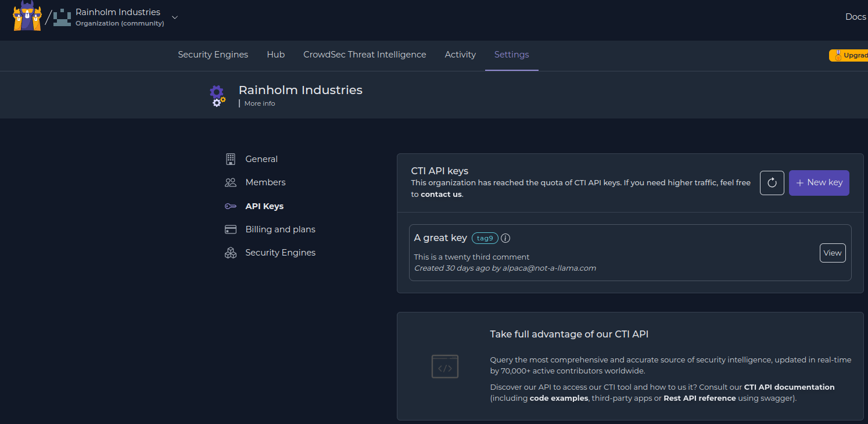The height and width of the screenshot is (424, 868).
Task: Click the tag9 tag badge
Action: 485,238
